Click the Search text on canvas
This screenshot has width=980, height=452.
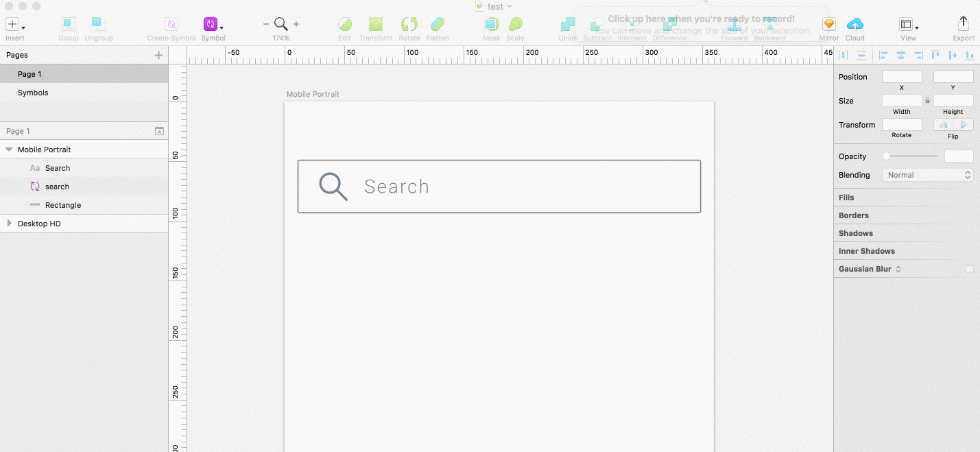[x=396, y=187]
